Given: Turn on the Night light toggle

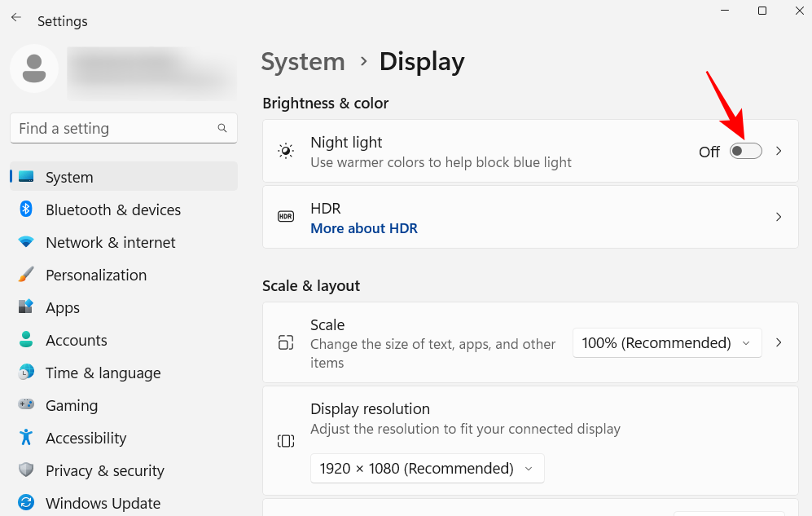Looking at the screenshot, I should click(x=745, y=151).
